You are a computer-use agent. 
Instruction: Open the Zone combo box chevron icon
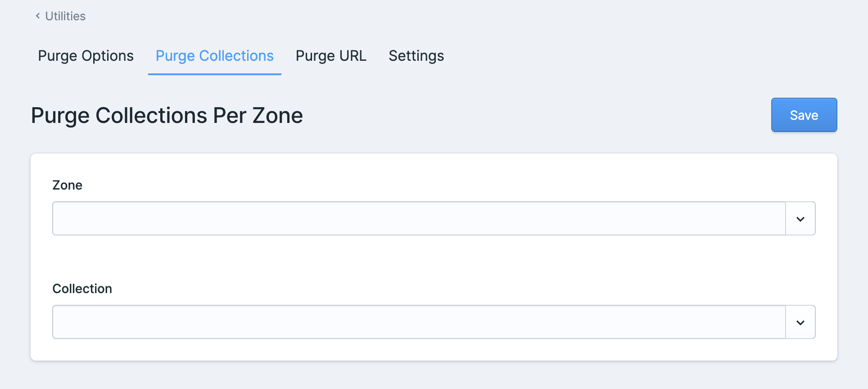click(800, 219)
